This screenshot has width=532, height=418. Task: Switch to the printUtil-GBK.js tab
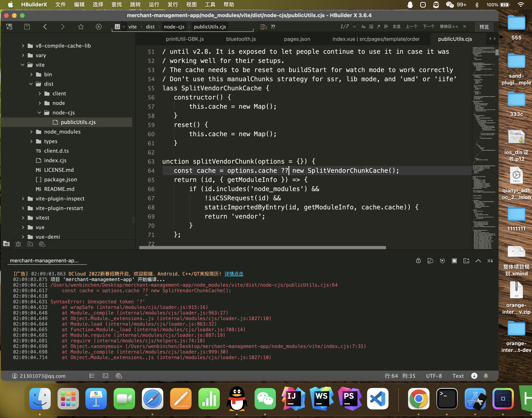(x=185, y=39)
